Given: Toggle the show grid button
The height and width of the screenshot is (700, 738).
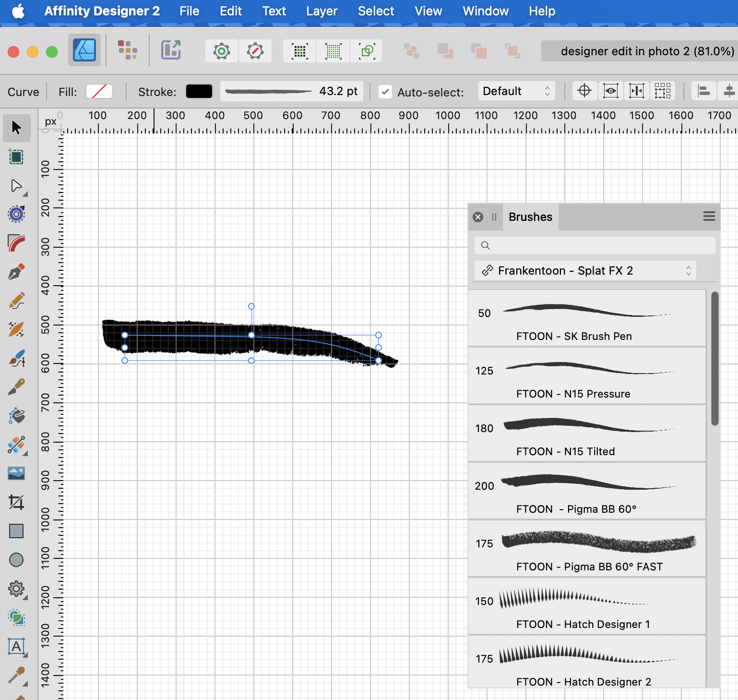Looking at the screenshot, I should [x=300, y=51].
